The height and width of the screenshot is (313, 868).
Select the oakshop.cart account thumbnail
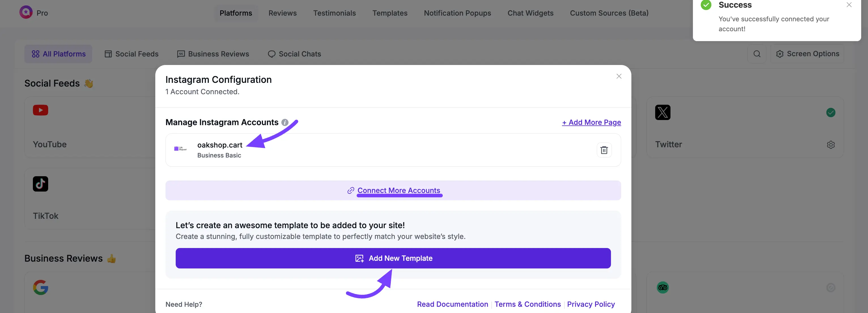pyautogui.click(x=180, y=149)
